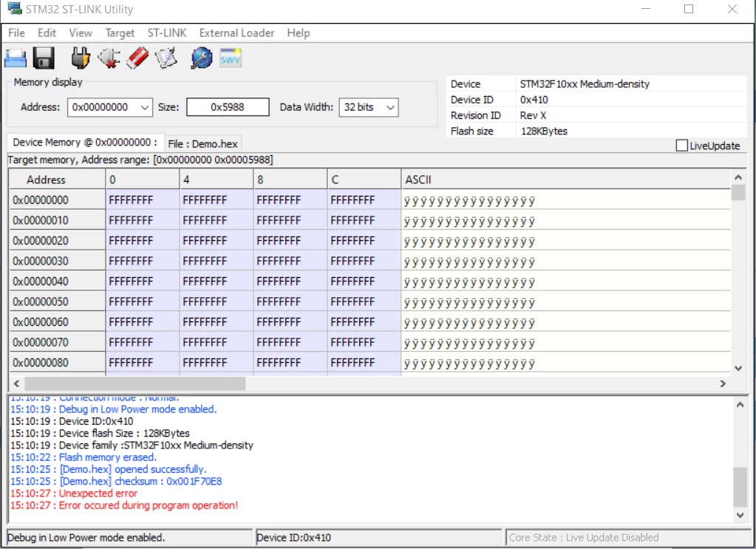
Task: Expand the Address combo box dropdown
Action: point(145,107)
